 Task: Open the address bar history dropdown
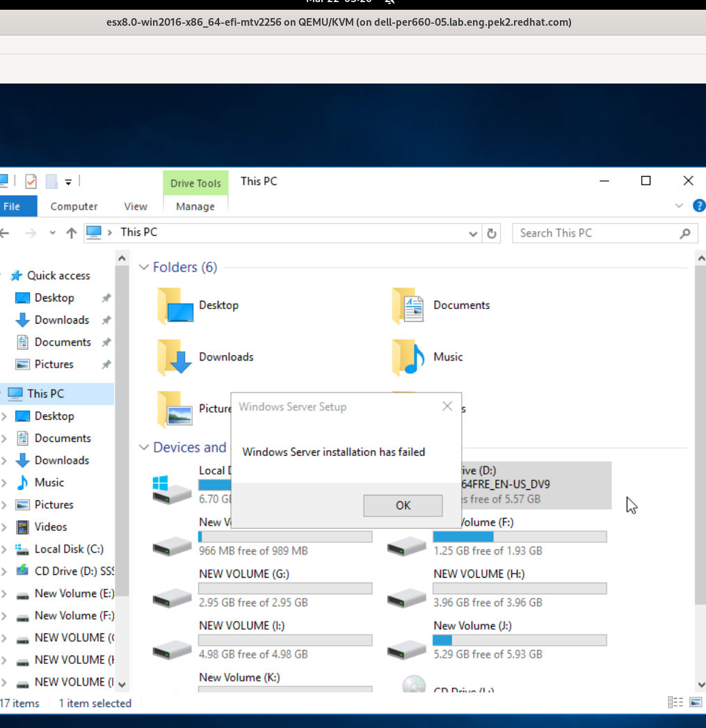(x=473, y=233)
